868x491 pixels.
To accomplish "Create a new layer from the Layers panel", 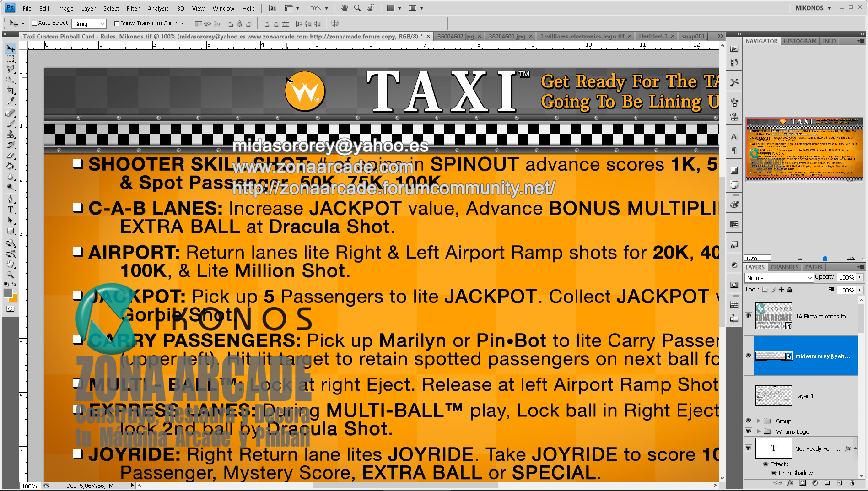I will [x=840, y=483].
